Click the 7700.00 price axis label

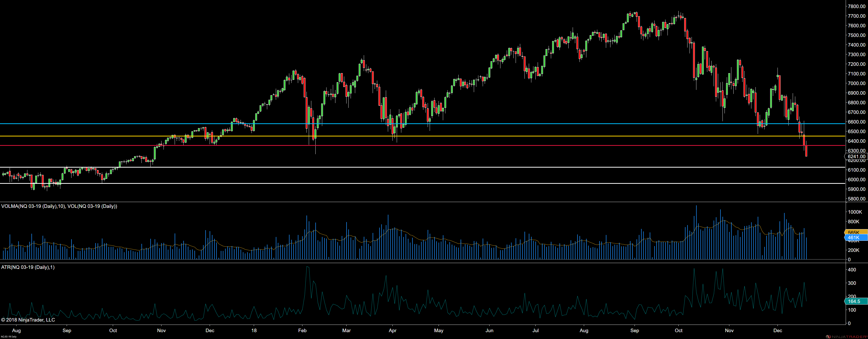[857, 16]
